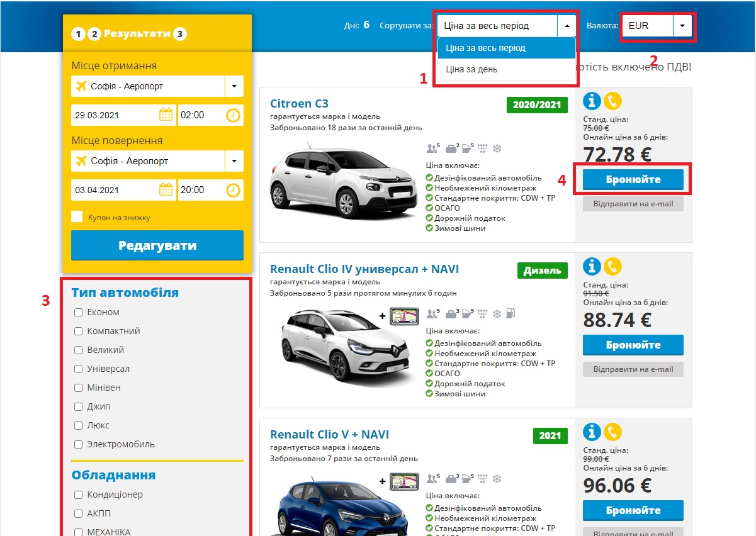Enable the Великий car type filter
Viewport: 756px width, 536px height.
pyautogui.click(x=78, y=350)
